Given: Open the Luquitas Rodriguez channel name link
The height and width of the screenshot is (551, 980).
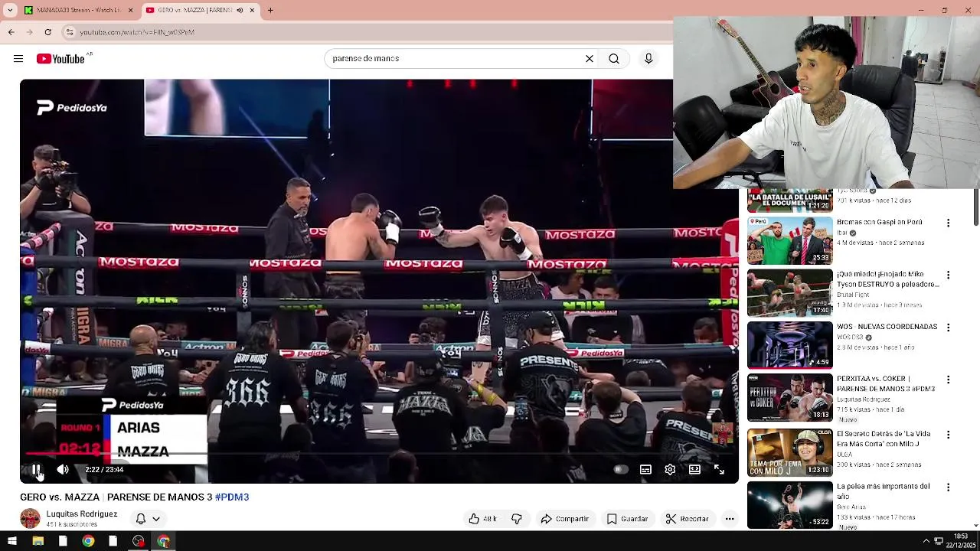Looking at the screenshot, I should pyautogui.click(x=82, y=514).
